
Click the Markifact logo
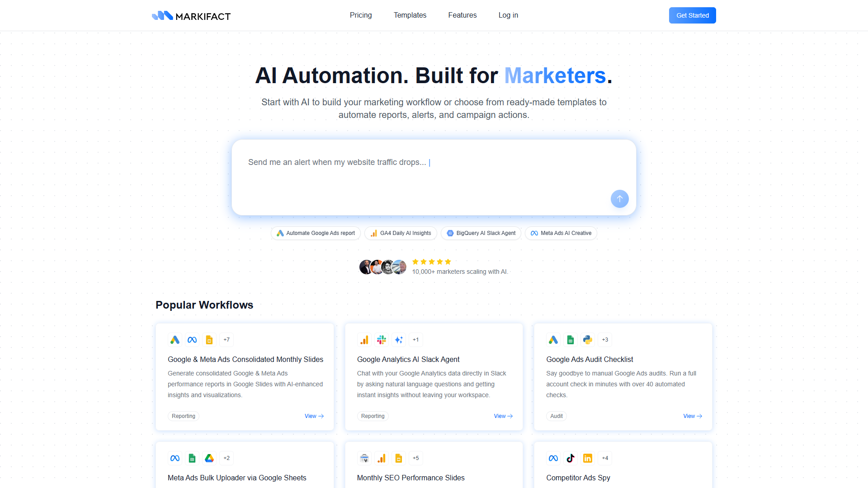click(191, 16)
